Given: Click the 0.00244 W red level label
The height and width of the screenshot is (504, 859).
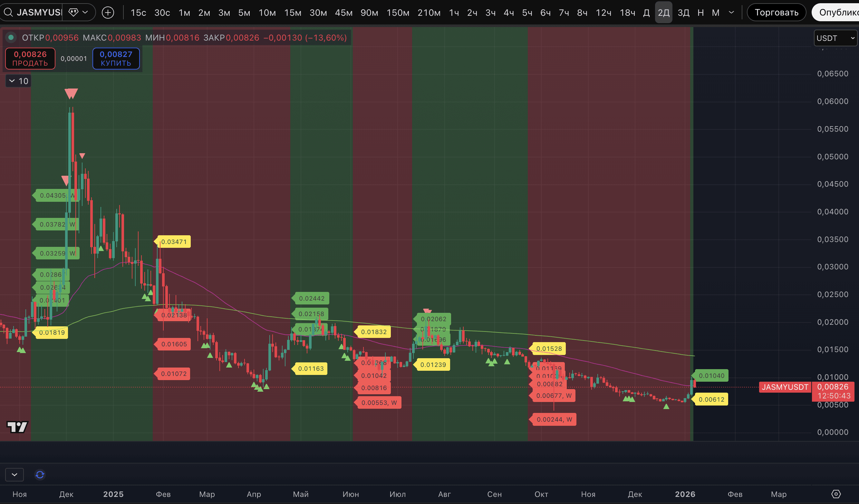Looking at the screenshot, I should coord(554,420).
